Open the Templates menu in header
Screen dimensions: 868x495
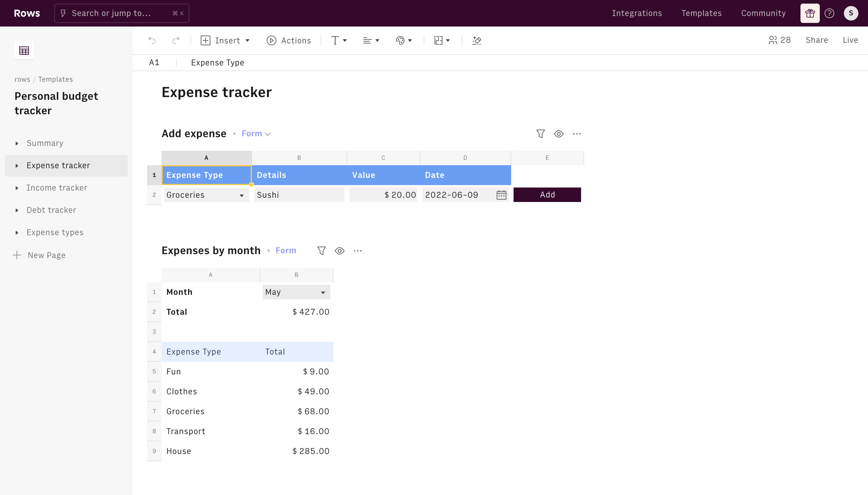[x=701, y=13]
